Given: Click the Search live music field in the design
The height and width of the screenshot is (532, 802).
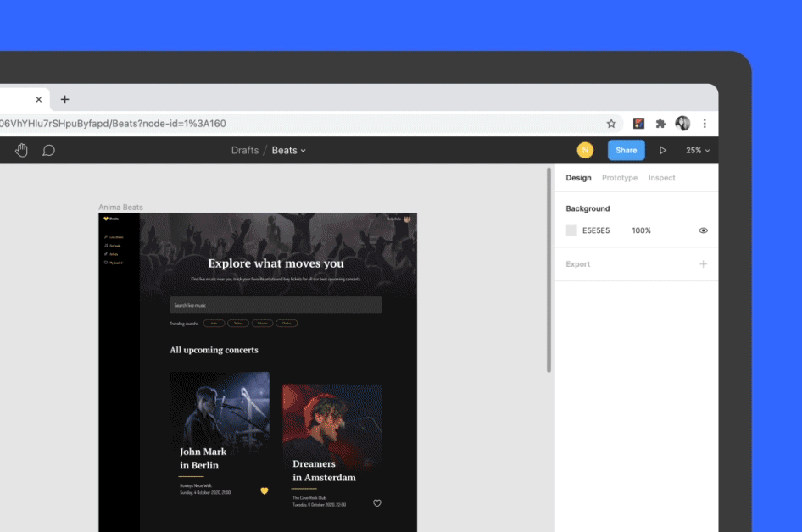Looking at the screenshot, I should click(276, 305).
